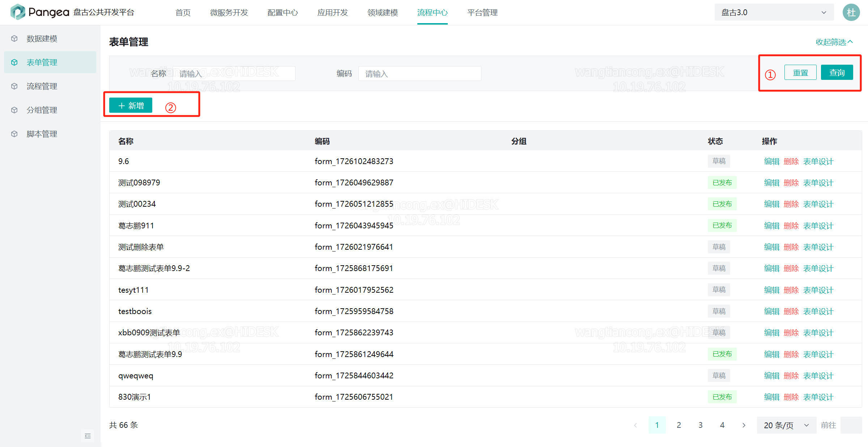
Task: Click code form_1726043945945
Action: 354,225
